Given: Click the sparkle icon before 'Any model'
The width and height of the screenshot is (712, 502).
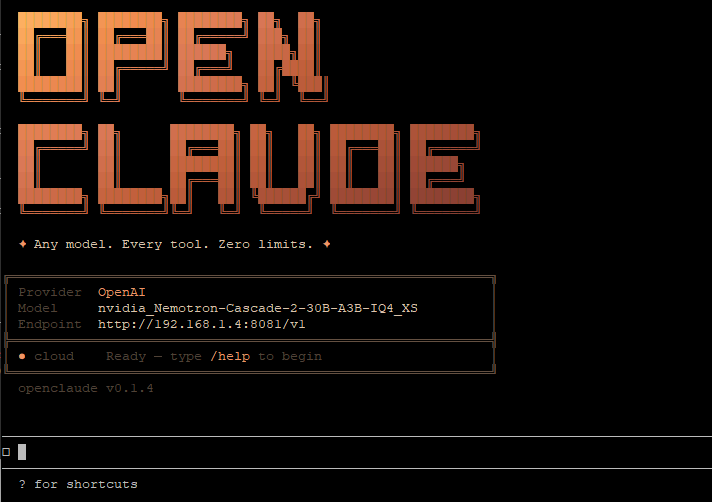Looking at the screenshot, I should (22, 244).
